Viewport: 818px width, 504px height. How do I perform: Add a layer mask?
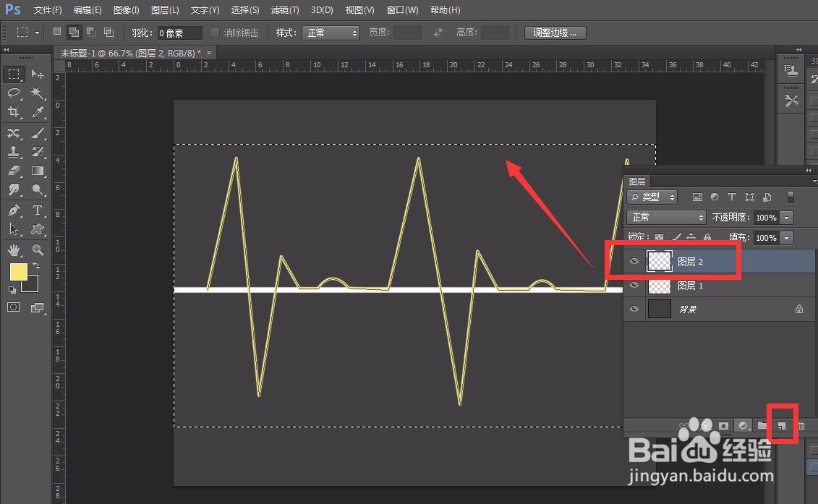click(723, 426)
